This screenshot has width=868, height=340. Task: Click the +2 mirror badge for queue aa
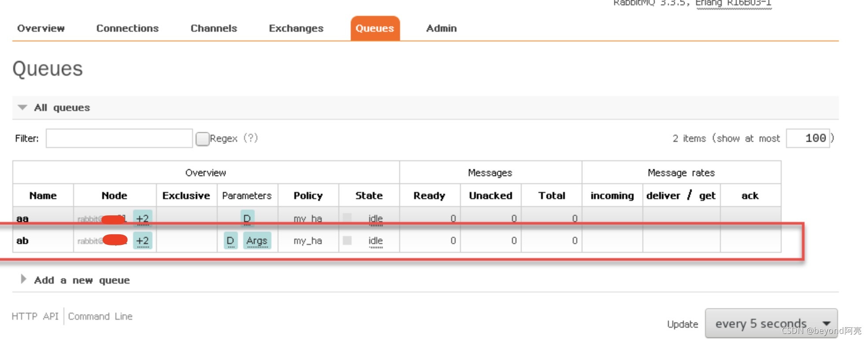tap(143, 218)
